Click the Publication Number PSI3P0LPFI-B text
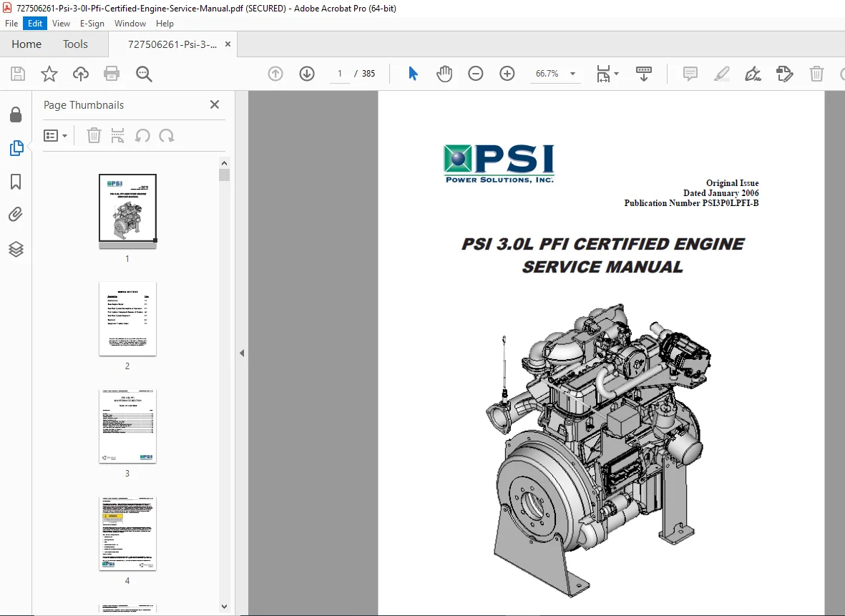The height and width of the screenshot is (616, 845). (x=691, y=203)
